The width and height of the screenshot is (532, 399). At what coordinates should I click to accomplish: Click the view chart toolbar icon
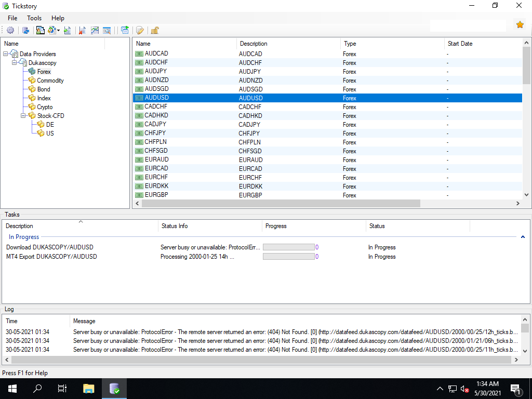click(x=95, y=30)
